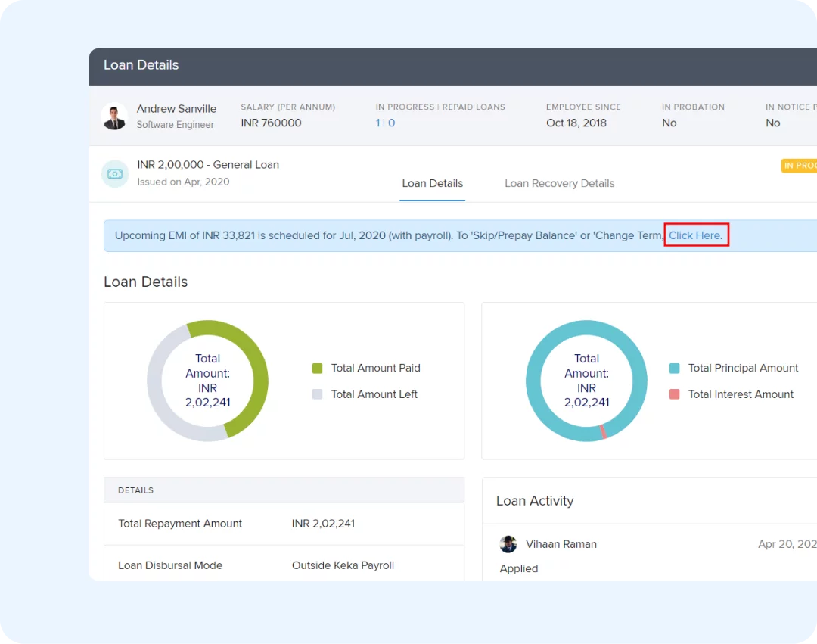Click the Total Amount Left legend label

(374, 394)
